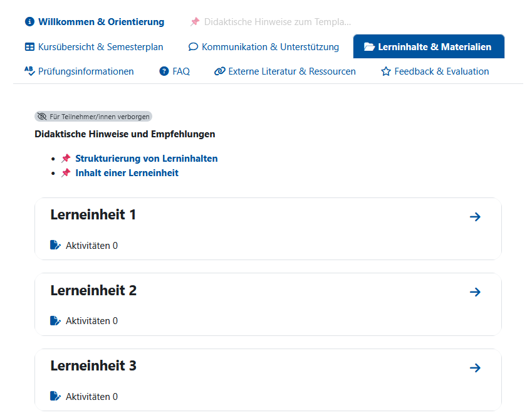Switch to the Feedback & Evaluation tab

[x=441, y=71]
